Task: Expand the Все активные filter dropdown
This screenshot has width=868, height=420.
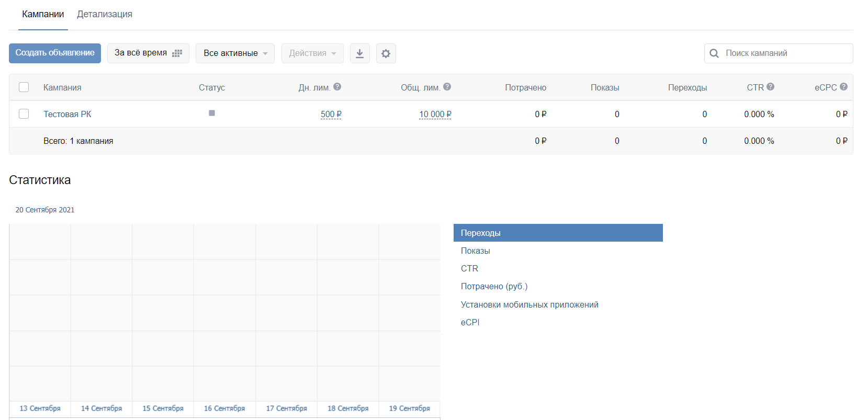Action: (x=235, y=53)
